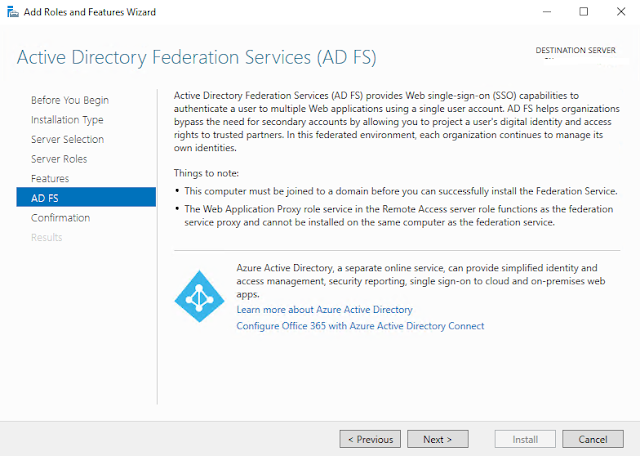This screenshot has width=640, height=456.
Task: Click the blue Azure Active Directory diamond icon
Action: (x=200, y=295)
